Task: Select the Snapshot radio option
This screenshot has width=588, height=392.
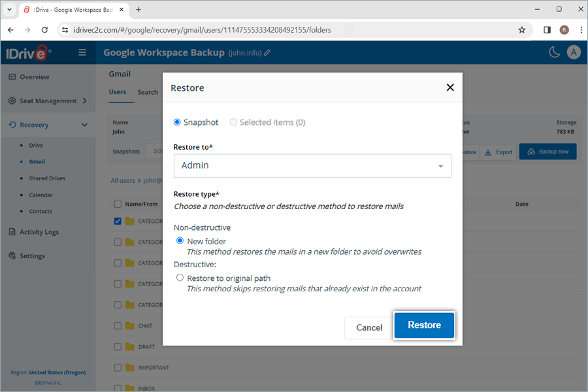Action: (x=177, y=122)
